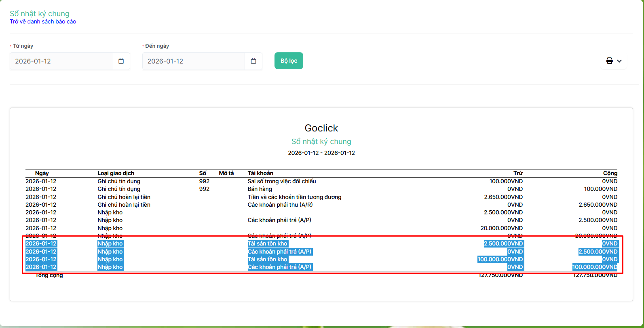Viewport: 644px width, 328px height.
Task: Select the Bán hàng account row
Action: coord(260,189)
